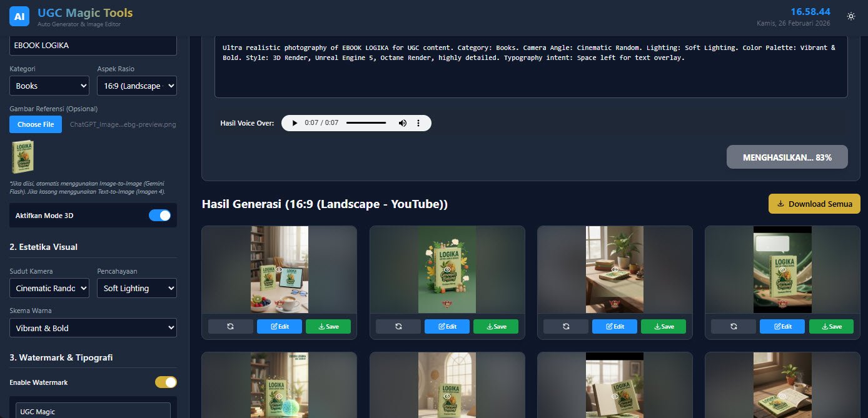Click the Hasil Voice Over label
The image size is (868, 418).
pyautogui.click(x=247, y=123)
